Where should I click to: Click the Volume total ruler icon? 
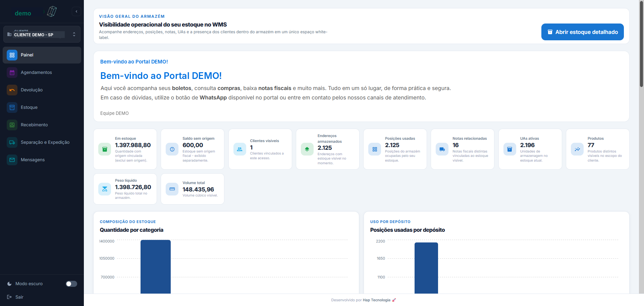coord(172,189)
